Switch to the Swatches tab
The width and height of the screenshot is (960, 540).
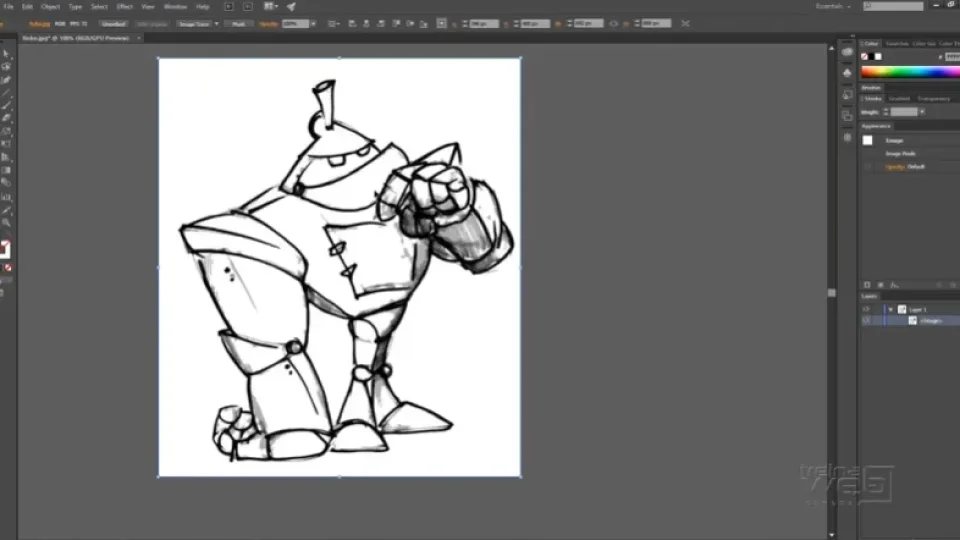(897, 43)
